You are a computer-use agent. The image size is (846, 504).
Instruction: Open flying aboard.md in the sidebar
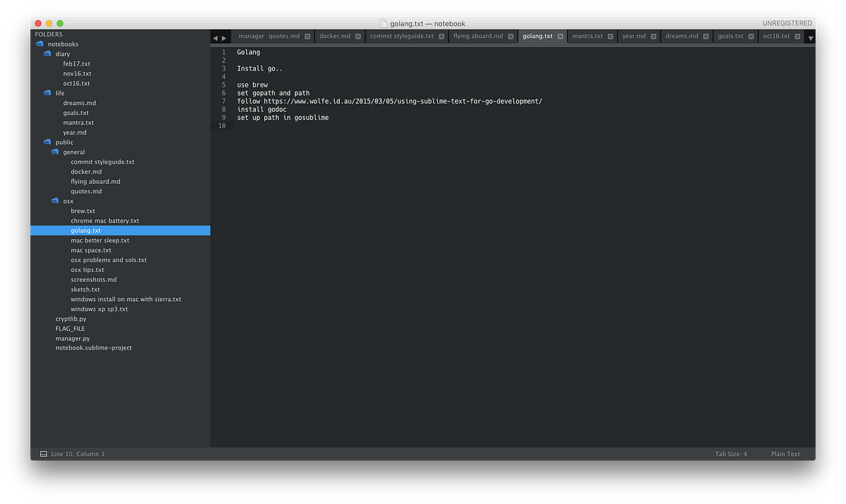(95, 182)
